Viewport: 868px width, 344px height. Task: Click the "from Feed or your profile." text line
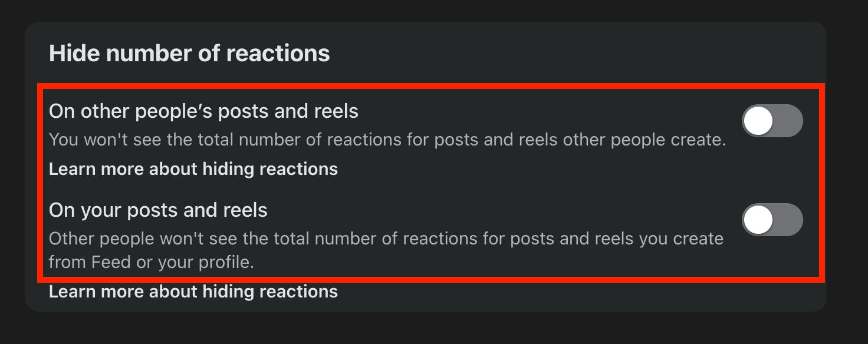click(151, 262)
